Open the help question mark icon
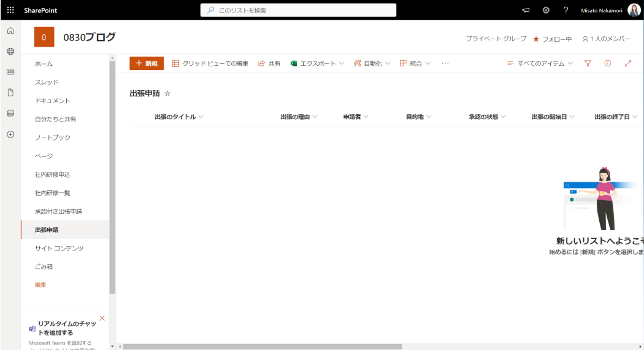Viewport: 644px width, 350px height. click(x=565, y=10)
